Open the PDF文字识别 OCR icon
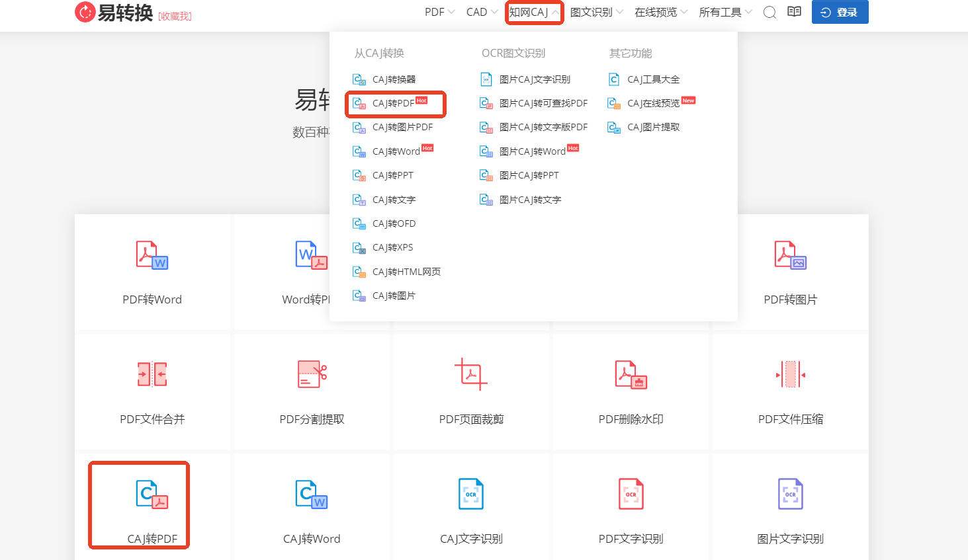 click(x=631, y=494)
